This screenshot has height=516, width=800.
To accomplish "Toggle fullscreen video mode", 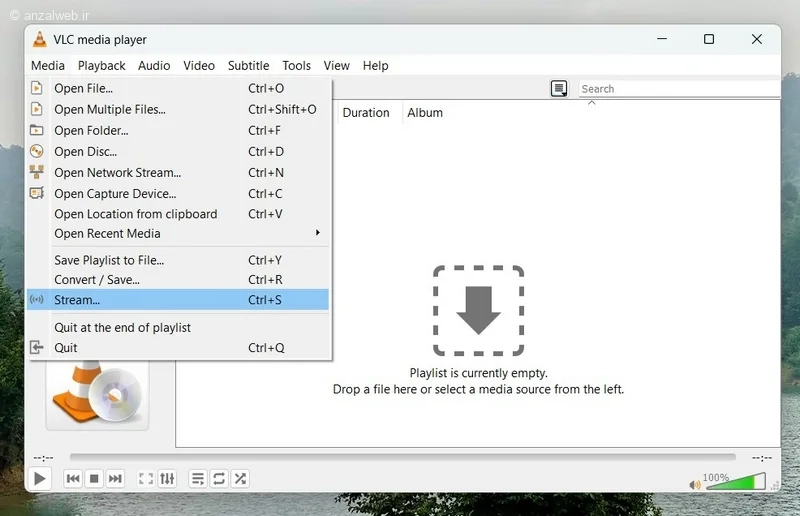I will pyautogui.click(x=146, y=479).
